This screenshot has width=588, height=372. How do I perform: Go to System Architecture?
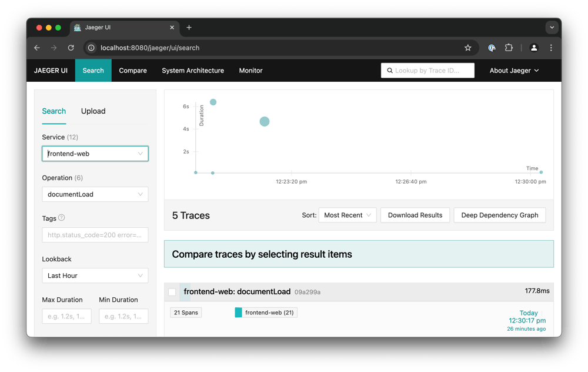coord(193,71)
